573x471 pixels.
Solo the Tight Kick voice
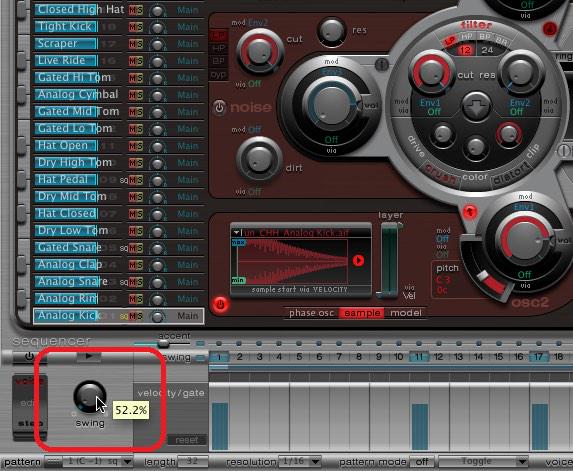pyautogui.click(x=140, y=27)
